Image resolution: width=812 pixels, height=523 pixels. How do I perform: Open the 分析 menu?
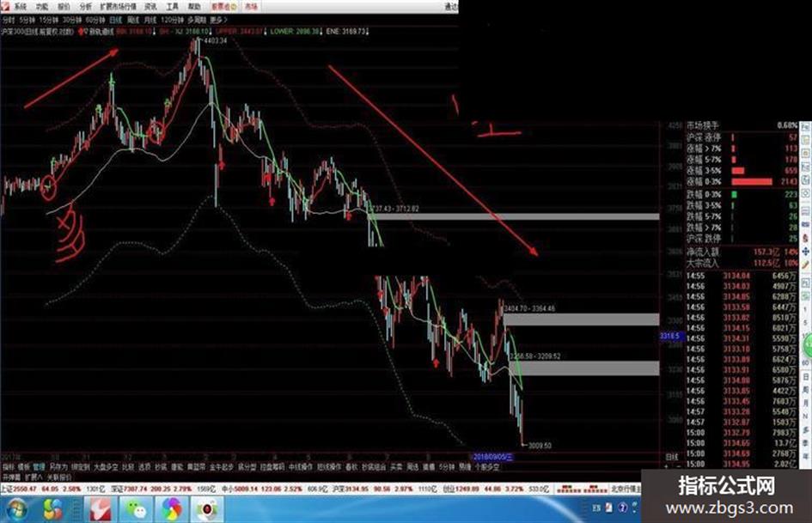point(85,7)
